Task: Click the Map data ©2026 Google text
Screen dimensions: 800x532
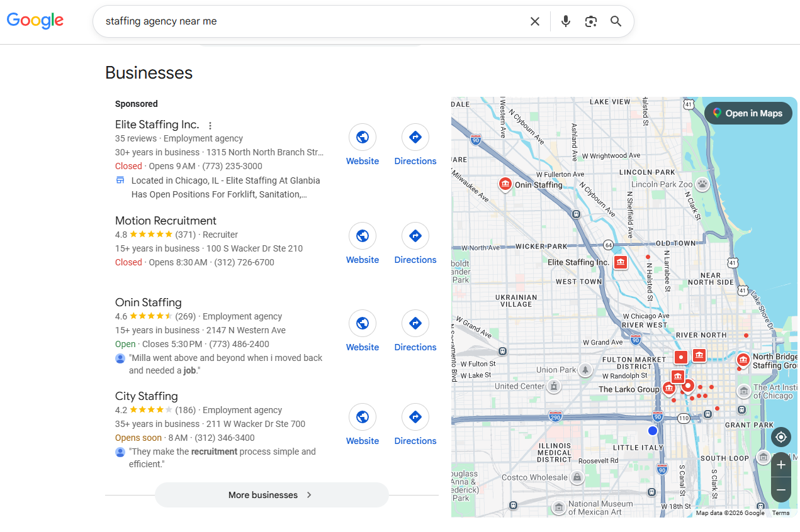Action: pos(730,513)
